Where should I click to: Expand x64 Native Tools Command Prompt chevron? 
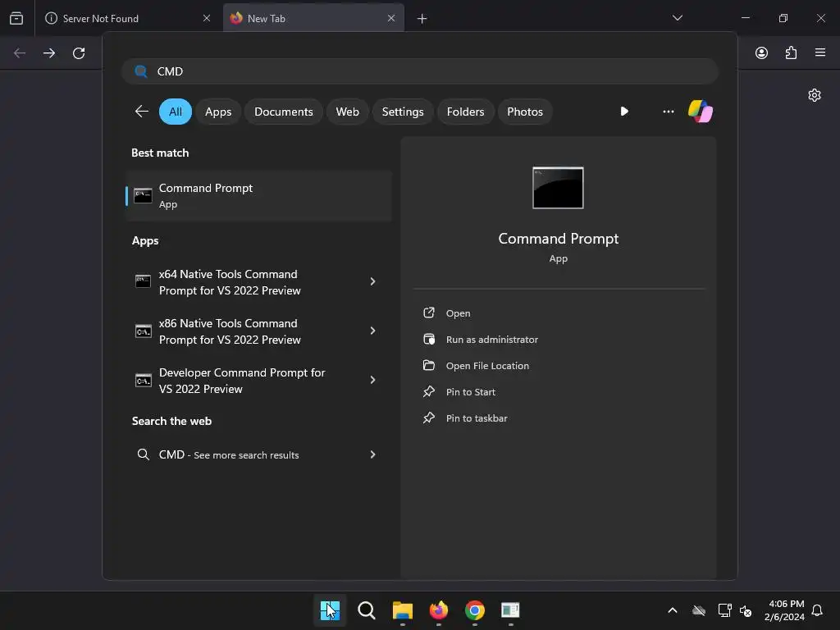373,281
